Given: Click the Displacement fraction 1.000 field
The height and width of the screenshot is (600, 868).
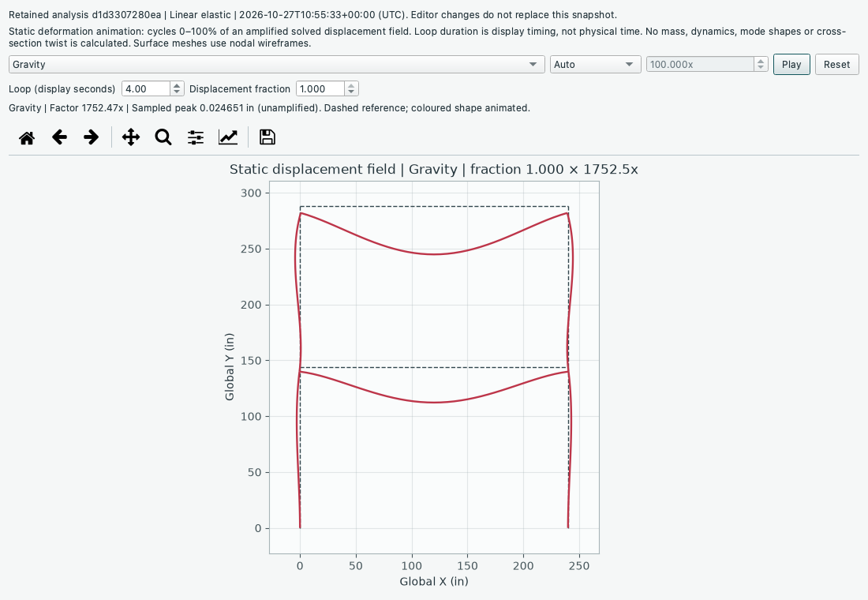Looking at the screenshot, I should (x=320, y=88).
